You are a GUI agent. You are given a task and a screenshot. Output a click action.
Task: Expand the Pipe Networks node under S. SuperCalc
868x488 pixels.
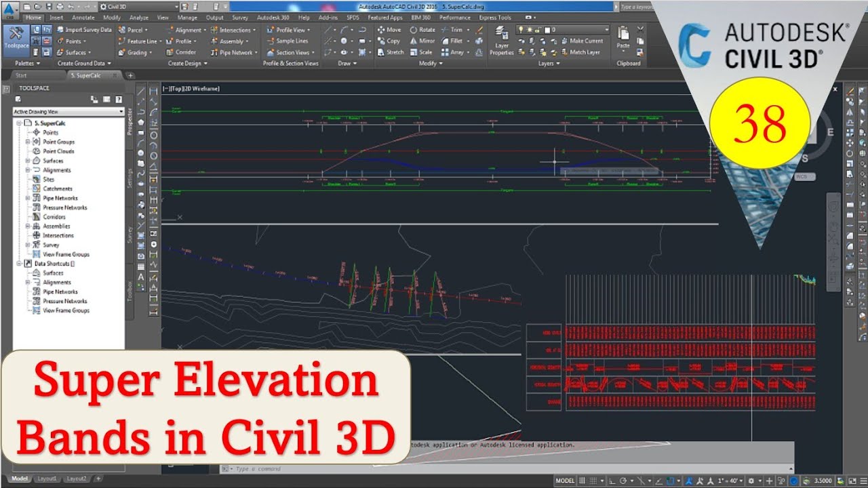[28, 198]
